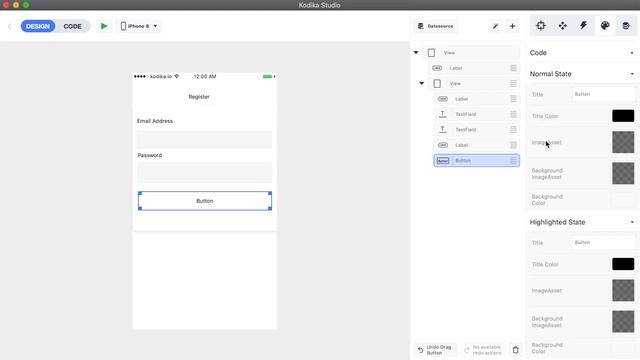
Task: Open the frame/position inspector tab
Action: (x=541, y=26)
